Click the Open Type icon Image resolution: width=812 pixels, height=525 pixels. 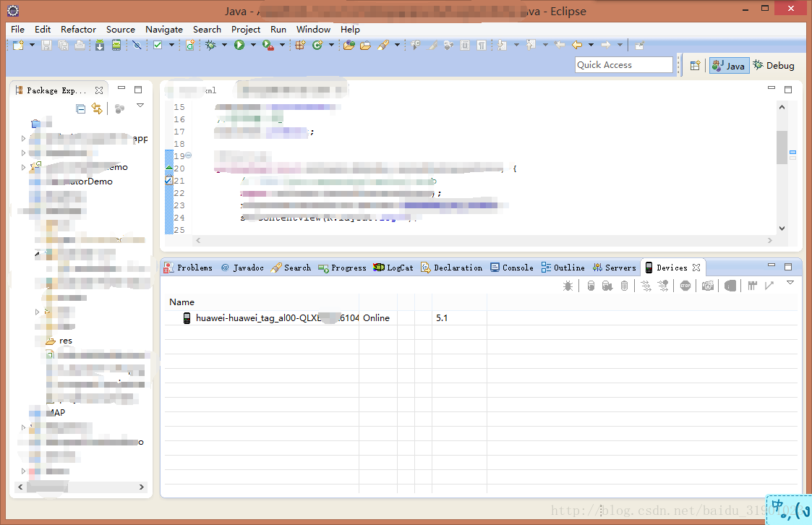coord(349,46)
